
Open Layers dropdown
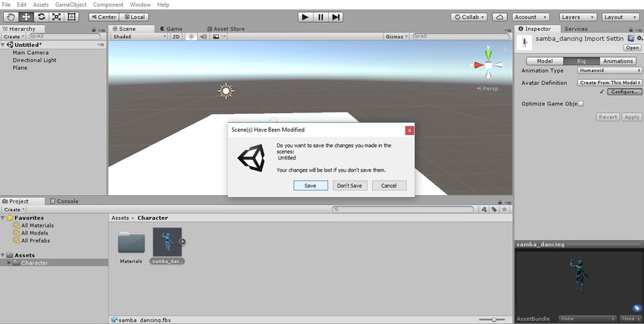[578, 17]
